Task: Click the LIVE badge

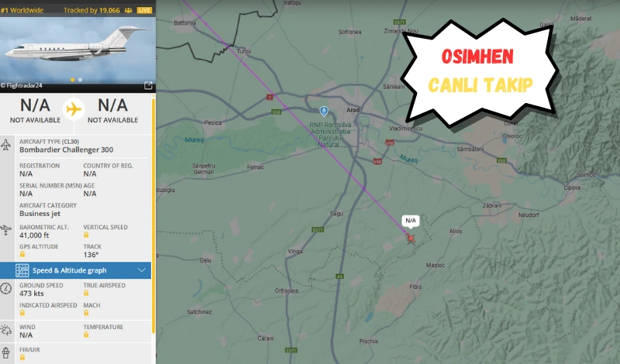Action: coord(144,12)
